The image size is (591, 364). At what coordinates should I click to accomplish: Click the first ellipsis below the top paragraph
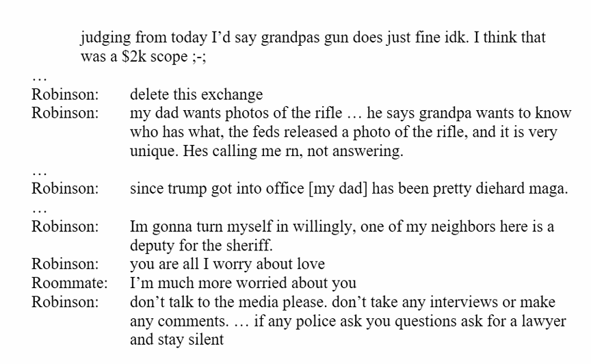(x=39, y=79)
